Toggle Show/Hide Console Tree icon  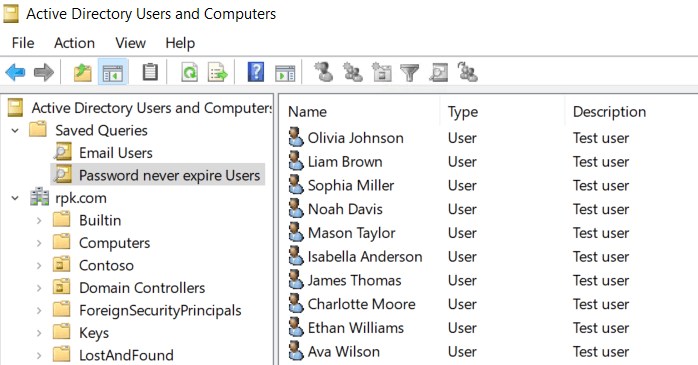tap(112, 72)
